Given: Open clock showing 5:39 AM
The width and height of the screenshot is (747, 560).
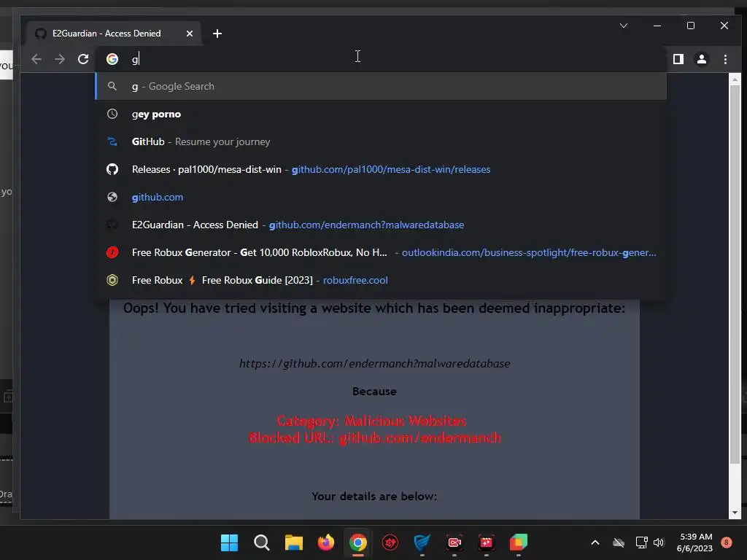Looking at the screenshot, I should click(x=694, y=542).
